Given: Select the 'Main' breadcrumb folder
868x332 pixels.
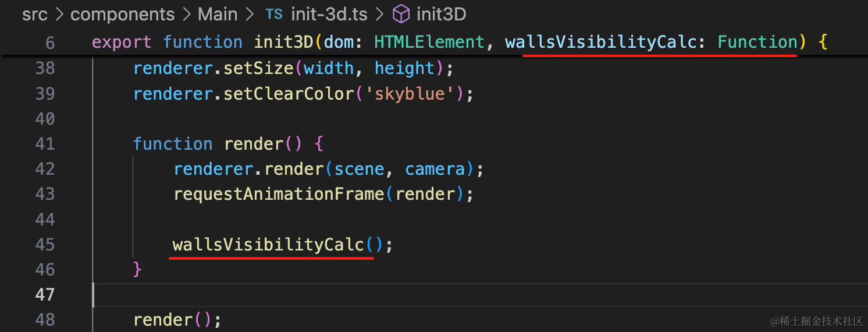Looking at the screenshot, I should [218, 14].
